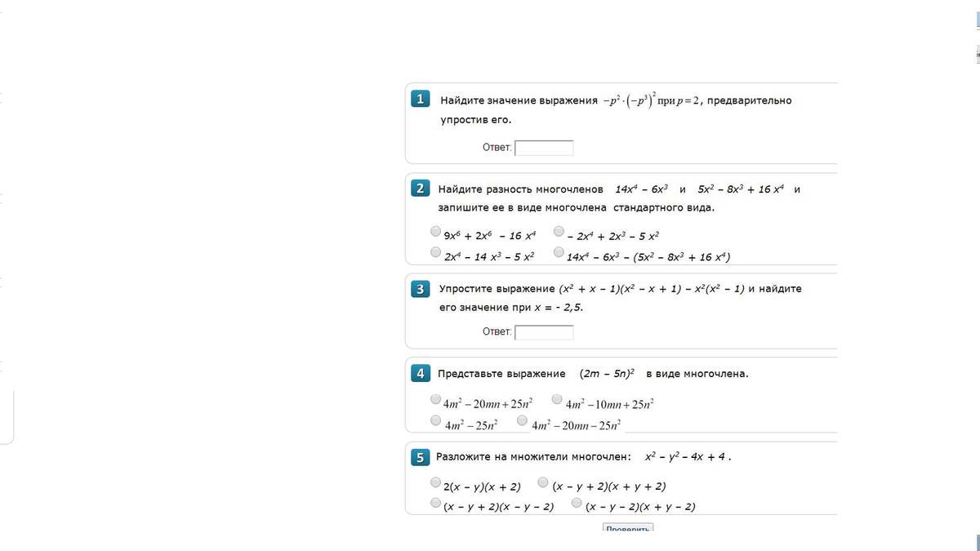The image size is (980, 551).
Task: Focus the answer field for question 3
Action: tap(544, 332)
